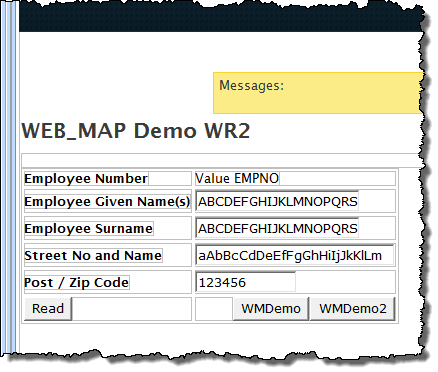Click the Employee Number label
The image size is (438, 372).
pyautogui.click(x=86, y=179)
